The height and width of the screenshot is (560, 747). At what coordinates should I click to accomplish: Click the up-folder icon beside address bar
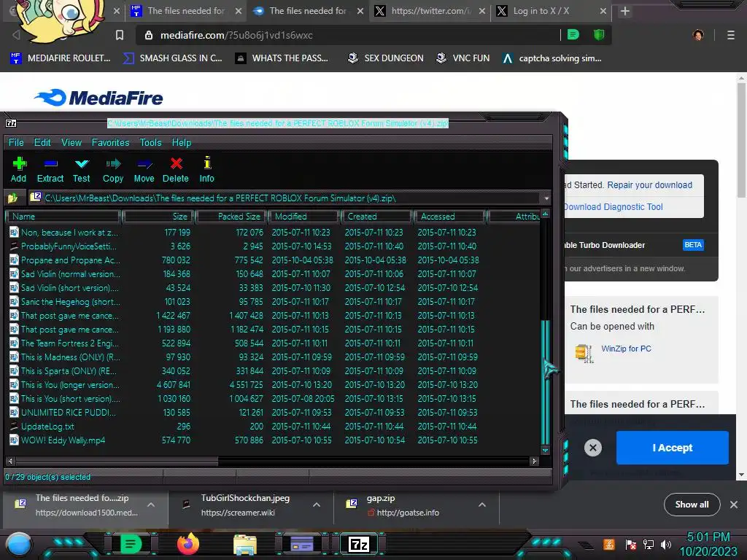click(x=13, y=198)
